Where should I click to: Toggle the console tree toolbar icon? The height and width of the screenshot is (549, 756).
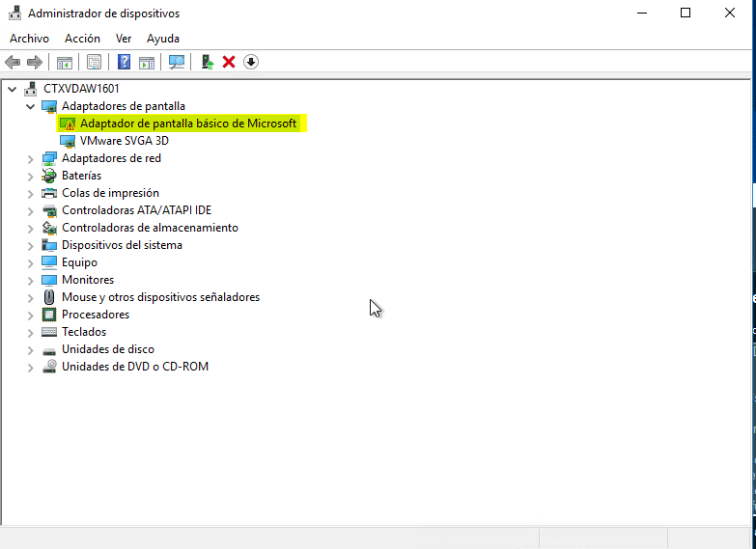point(65,62)
